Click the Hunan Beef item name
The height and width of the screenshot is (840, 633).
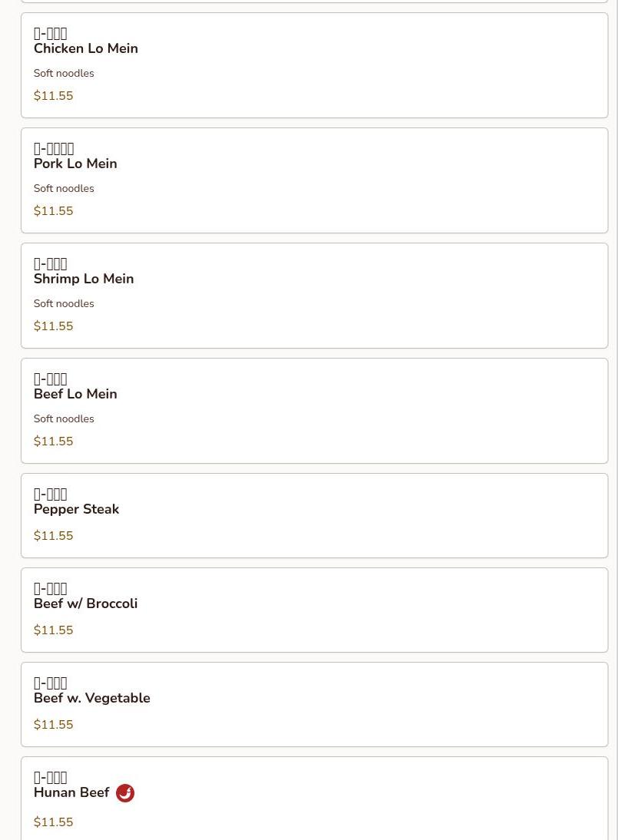coord(71,792)
